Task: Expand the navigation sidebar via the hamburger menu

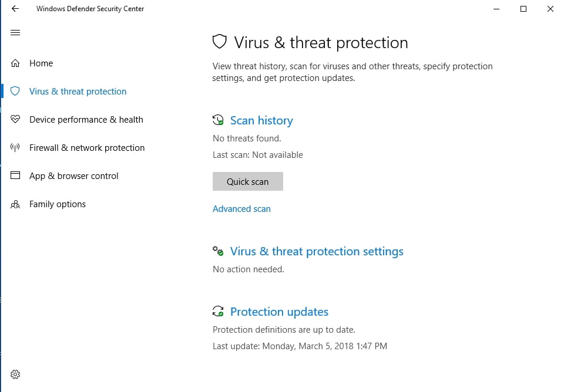Action: [15, 32]
